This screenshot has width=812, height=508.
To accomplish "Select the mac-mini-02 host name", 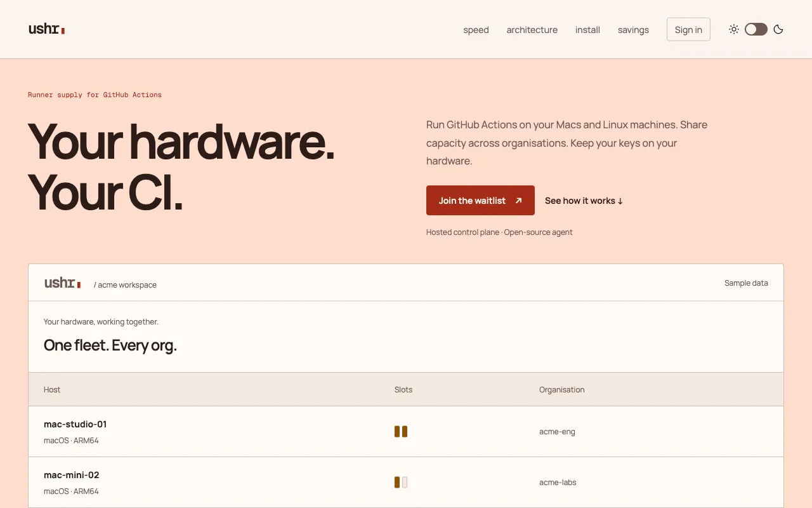I will tap(71, 475).
